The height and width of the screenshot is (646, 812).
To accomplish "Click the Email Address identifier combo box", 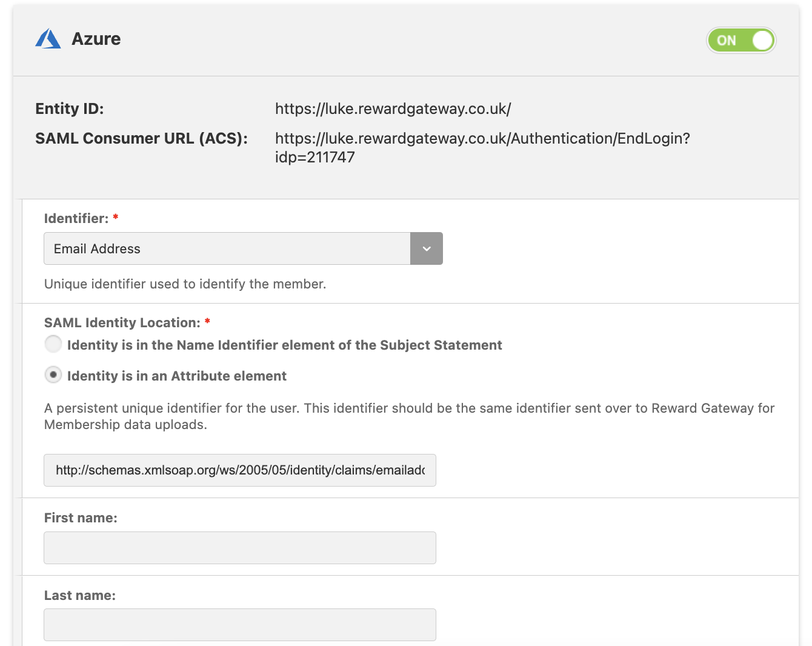I will click(243, 248).
